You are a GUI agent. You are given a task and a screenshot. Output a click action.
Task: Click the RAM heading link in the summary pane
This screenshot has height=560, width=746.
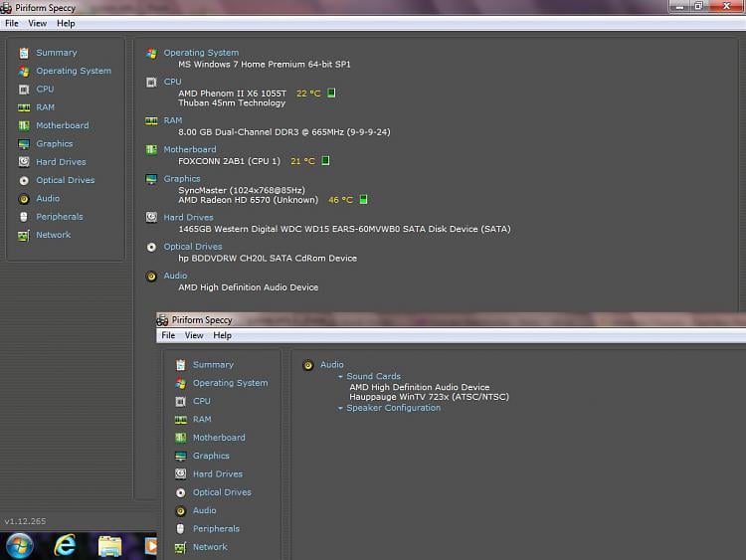click(173, 120)
